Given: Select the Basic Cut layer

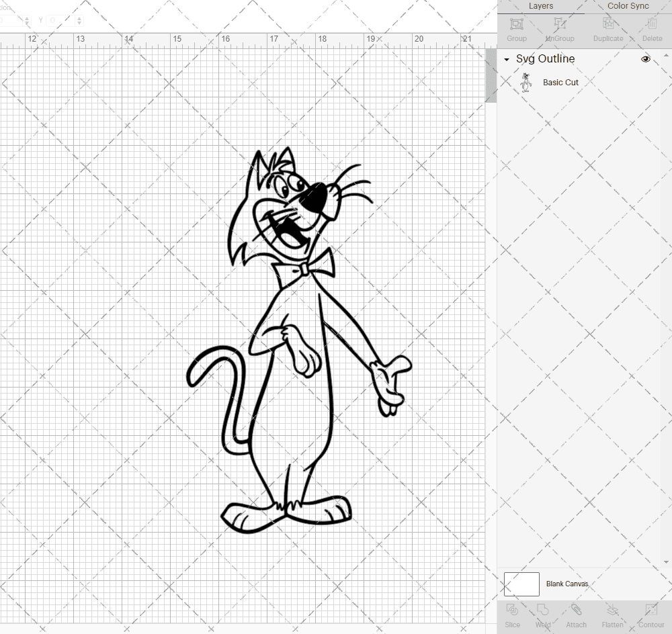Looking at the screenshot, I should (x=560, y=82).
